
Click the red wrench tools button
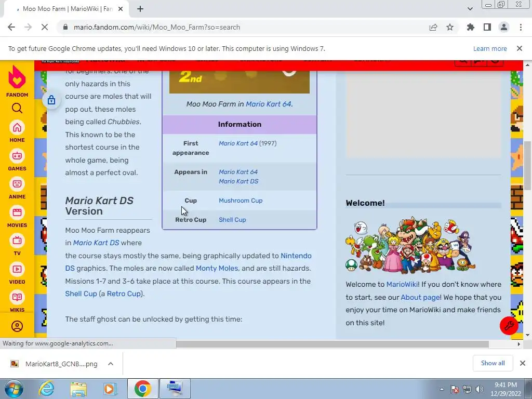click(x=509, y=326)
